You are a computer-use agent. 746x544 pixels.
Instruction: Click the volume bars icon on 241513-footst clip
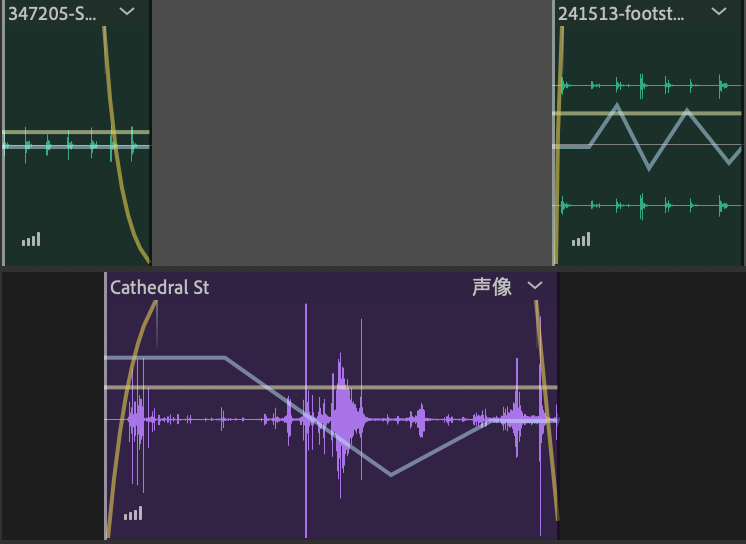pos(581,239)
